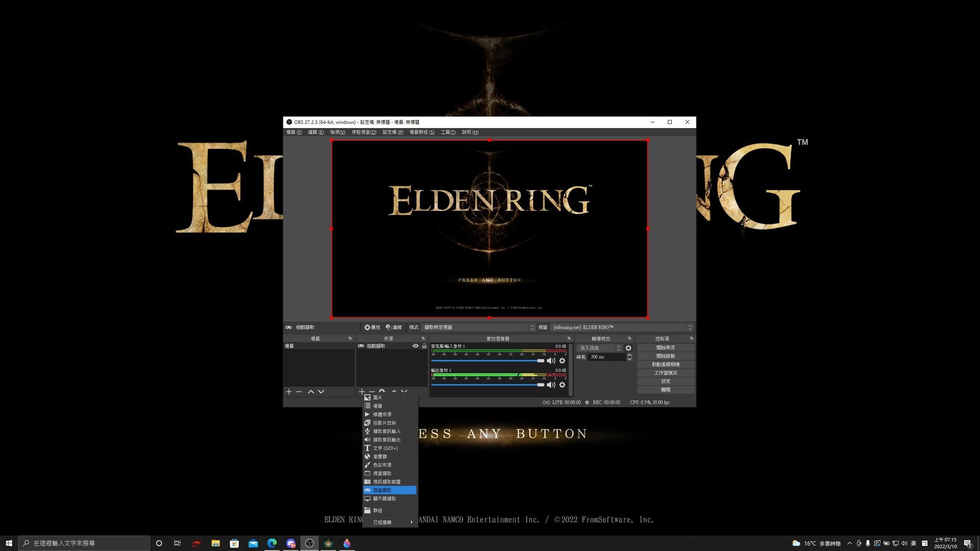This screenshot has height=551, width=980.
Task: Show hidden system tray icons
Action: click(849, 543)
